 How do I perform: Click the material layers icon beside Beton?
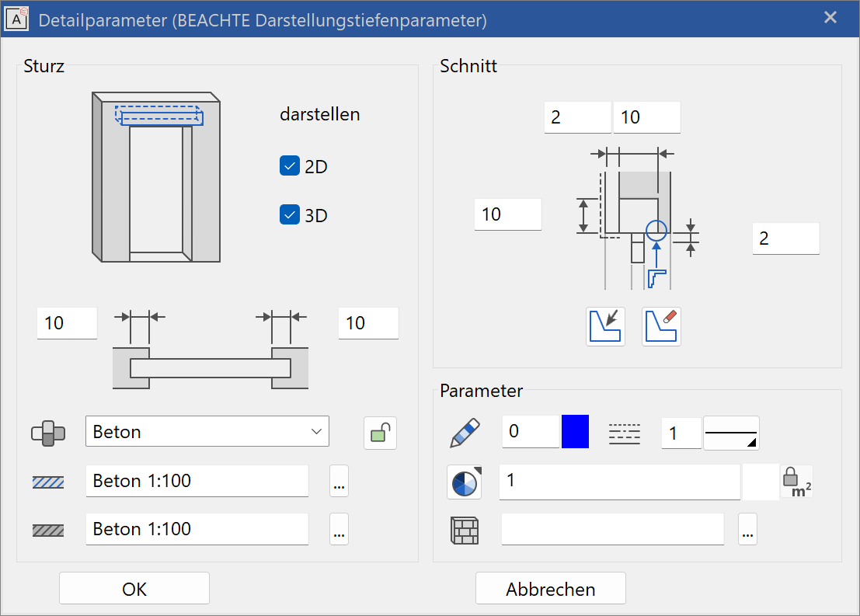tap(48, 433)
